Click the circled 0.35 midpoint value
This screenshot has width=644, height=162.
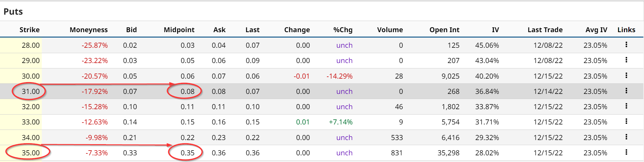tap(187, 153)
